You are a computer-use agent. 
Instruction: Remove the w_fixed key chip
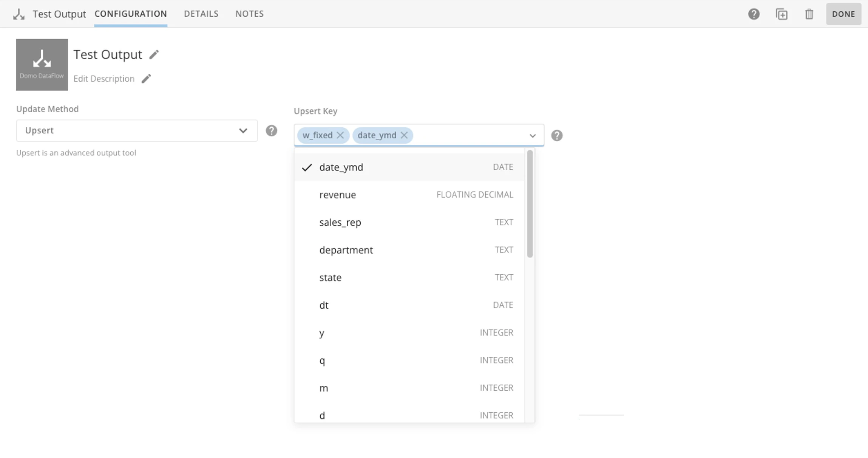(340, 135)
